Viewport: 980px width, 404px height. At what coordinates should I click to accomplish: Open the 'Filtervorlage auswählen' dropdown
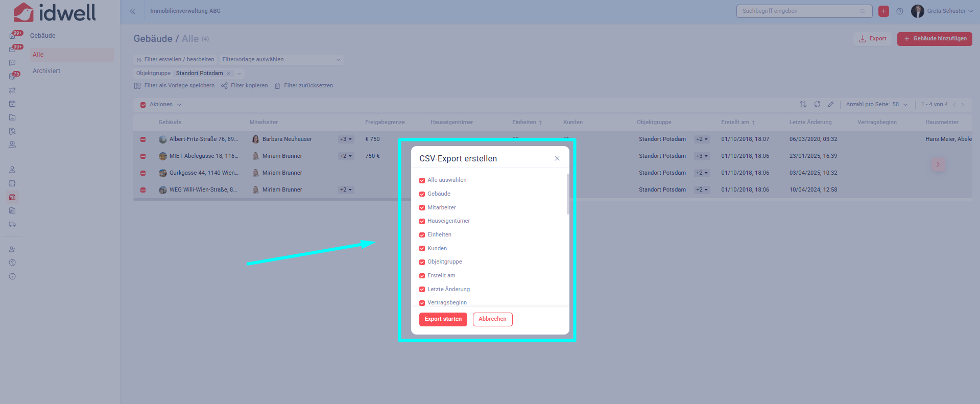pyautogui.click(x=281, y=60)
